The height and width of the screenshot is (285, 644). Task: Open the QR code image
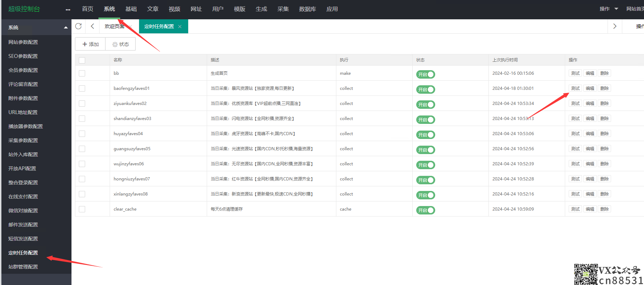[x=585, y=274]
